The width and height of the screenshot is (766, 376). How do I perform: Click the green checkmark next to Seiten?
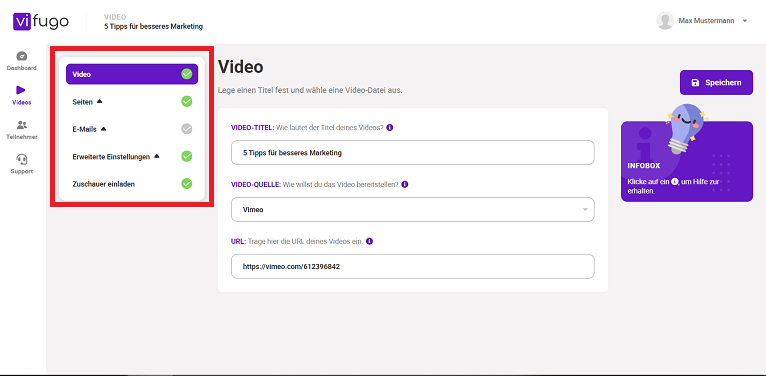coord(187,102)
